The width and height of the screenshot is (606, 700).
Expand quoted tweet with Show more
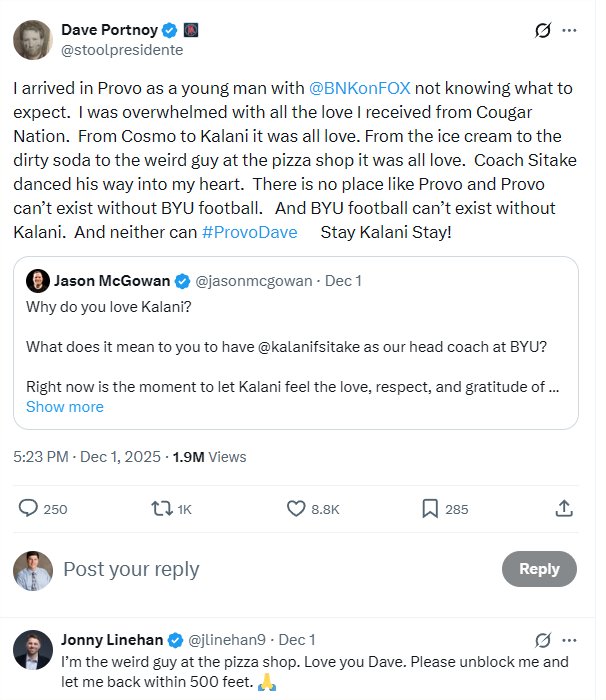tap(64, 407)
